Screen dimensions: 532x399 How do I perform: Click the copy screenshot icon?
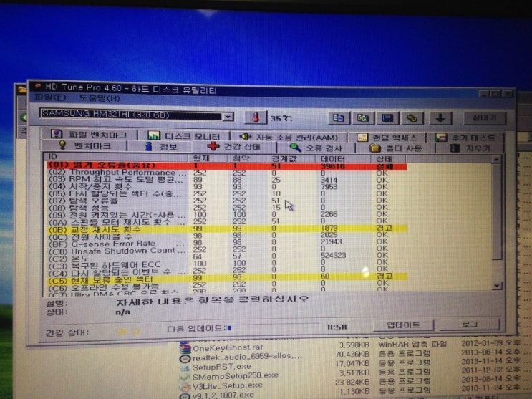tap(362, 117)
